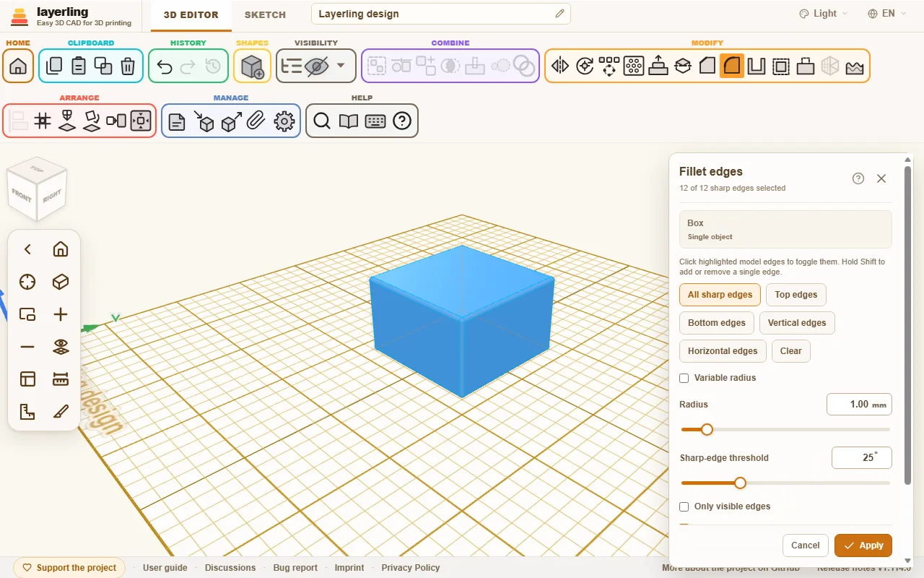Click the Sharp-edge threshold slider handle

pyautogui.click(x=740, y=483)
